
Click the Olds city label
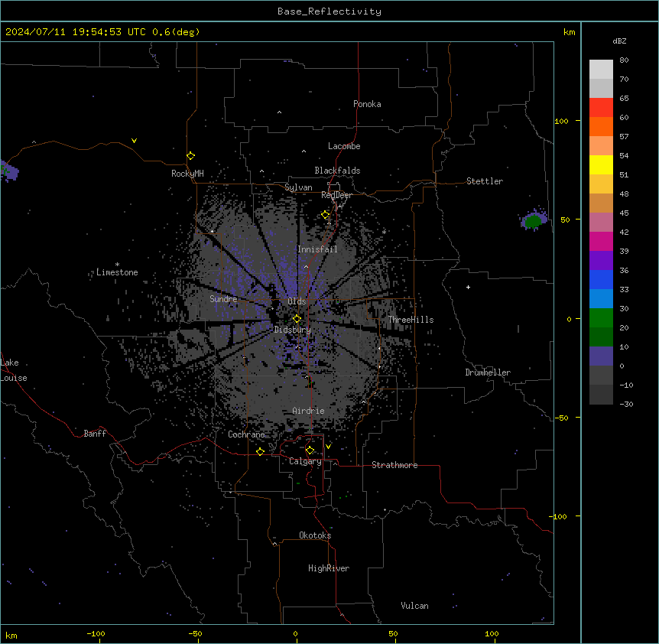pyautogui.click(x=297, y=301)
